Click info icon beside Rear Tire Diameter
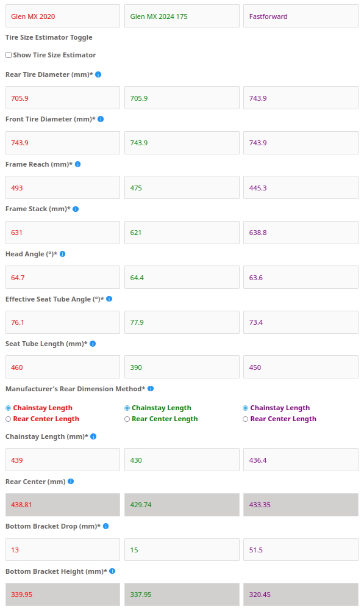This screenshot has height=611, width=364. click(98, 74)
